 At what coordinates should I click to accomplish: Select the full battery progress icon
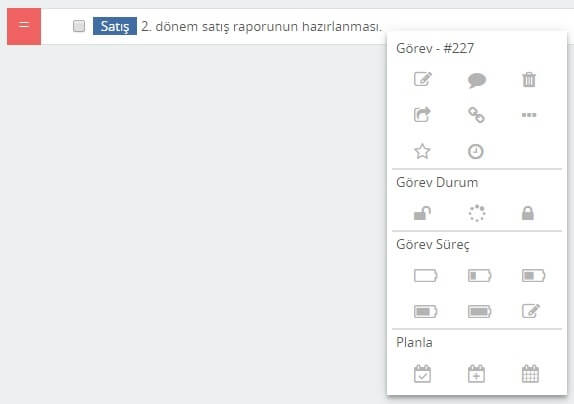pyautogui.click(x=479, y=311)
